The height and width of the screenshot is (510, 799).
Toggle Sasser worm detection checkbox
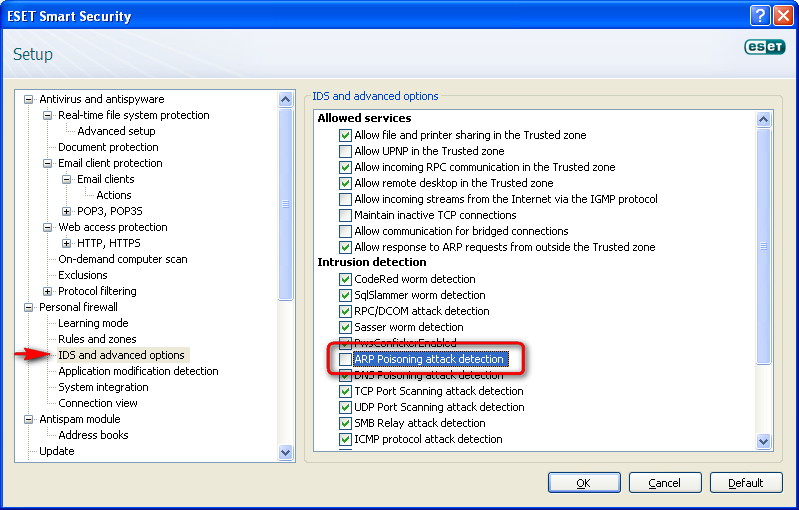coord(345,328)
